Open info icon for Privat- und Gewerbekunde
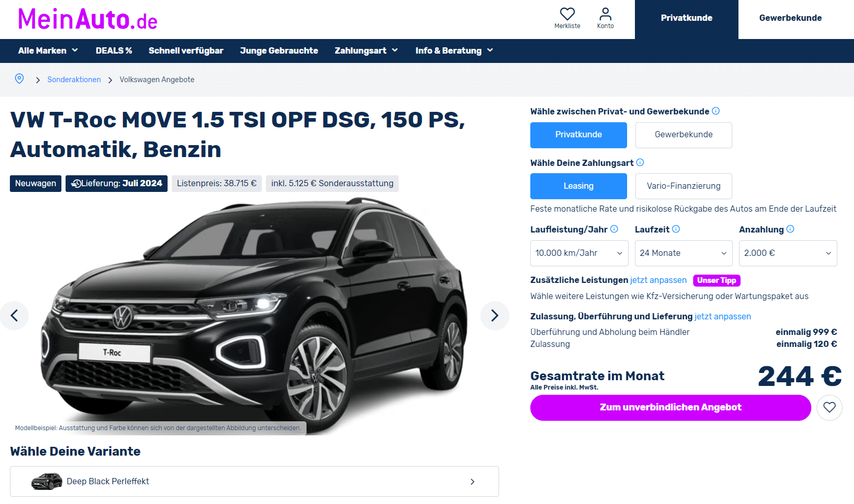 (x=716, y=111)
